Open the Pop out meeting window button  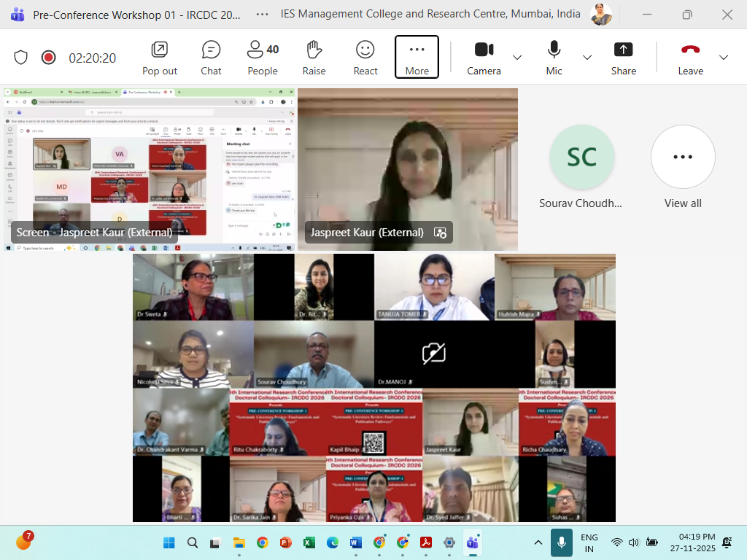(160, 58)
